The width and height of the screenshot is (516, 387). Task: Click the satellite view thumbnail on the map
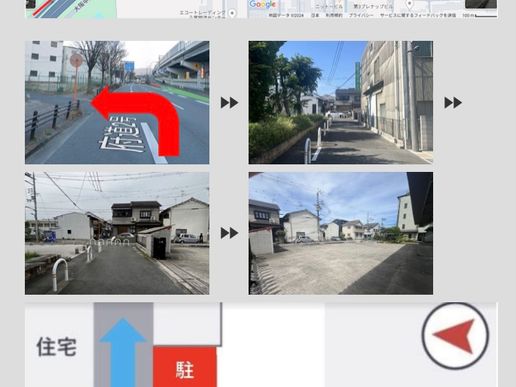[x=481, y=4]
